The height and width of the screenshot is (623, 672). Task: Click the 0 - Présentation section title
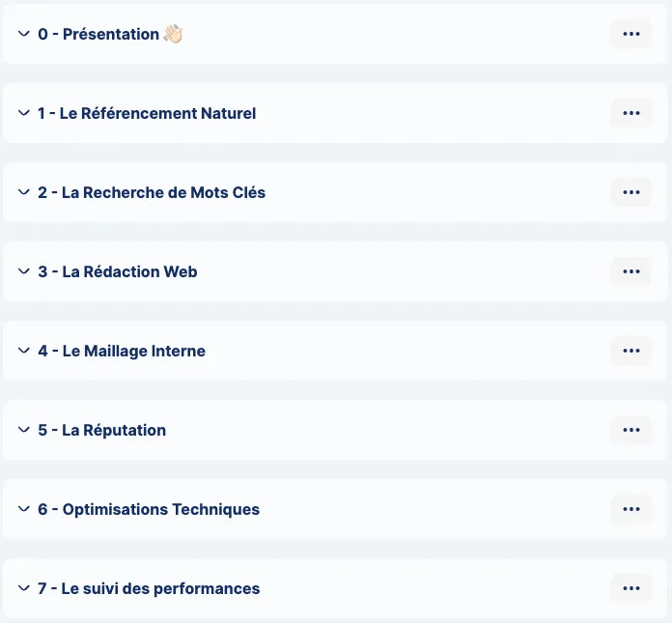tap(98, 35)
